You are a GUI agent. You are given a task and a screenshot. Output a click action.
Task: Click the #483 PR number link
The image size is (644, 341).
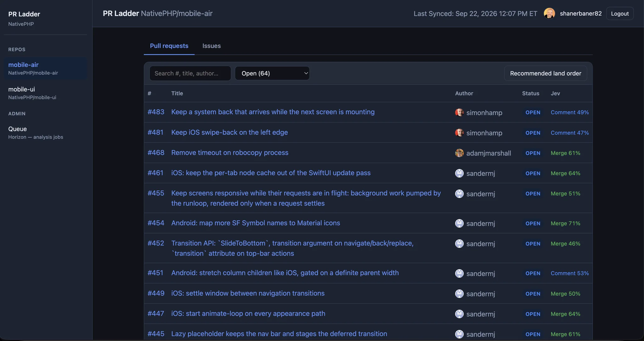click(156, 112)
